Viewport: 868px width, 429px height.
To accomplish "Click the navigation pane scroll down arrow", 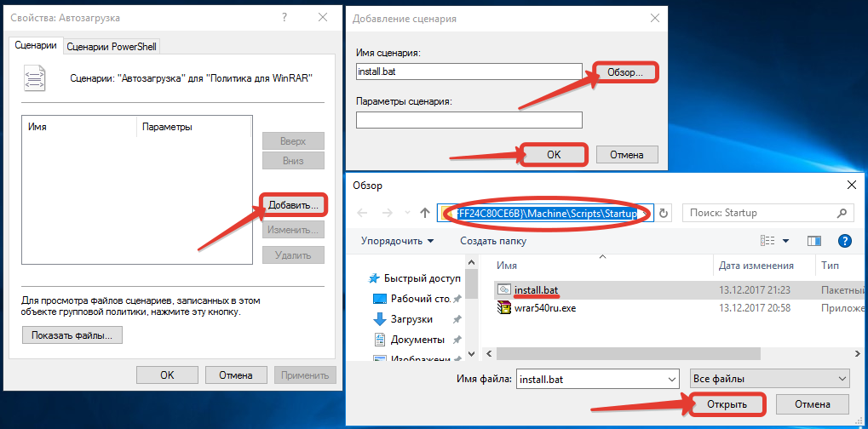I will (471, 353).
